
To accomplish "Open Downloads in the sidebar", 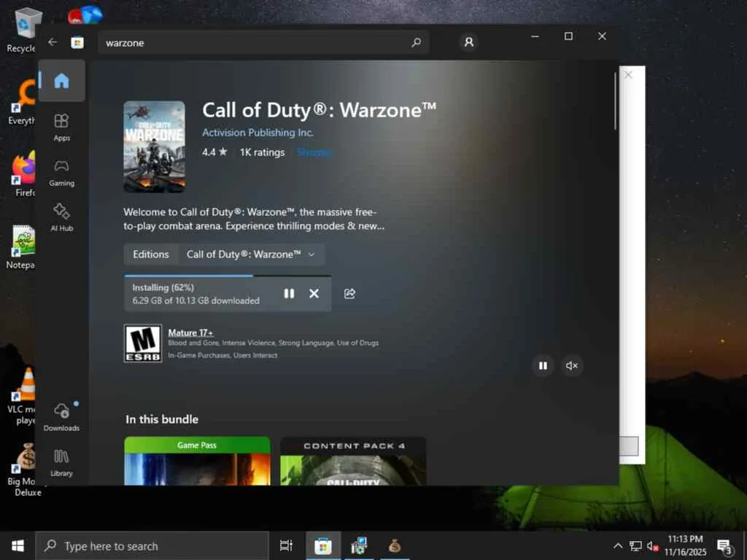I will tap(61, 417).
